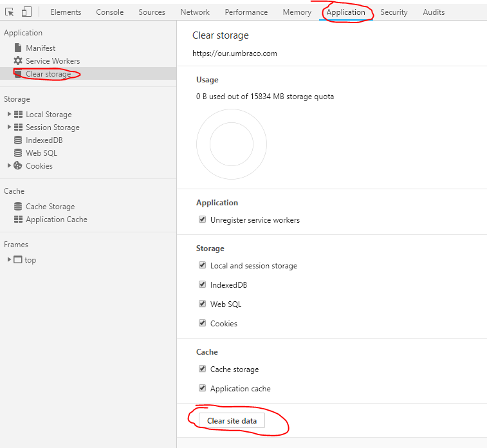Click the inspect element picker icon

(10, 12)
